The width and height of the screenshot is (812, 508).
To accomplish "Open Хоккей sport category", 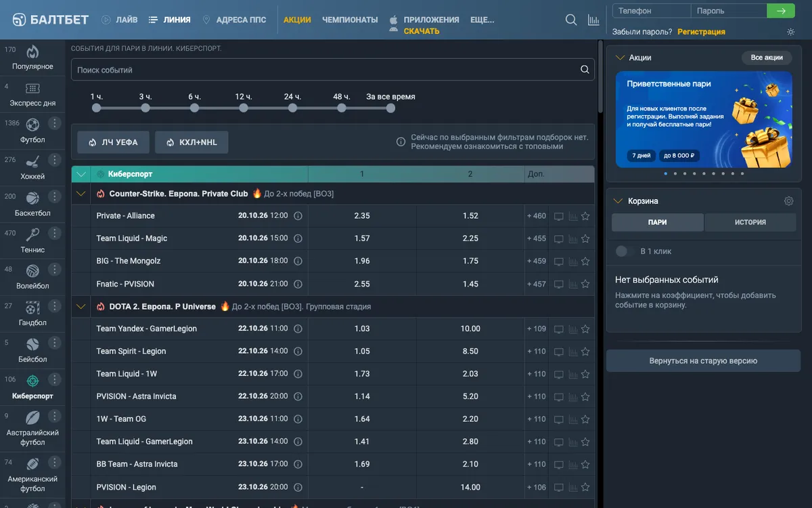I will [x=32, y=167].
